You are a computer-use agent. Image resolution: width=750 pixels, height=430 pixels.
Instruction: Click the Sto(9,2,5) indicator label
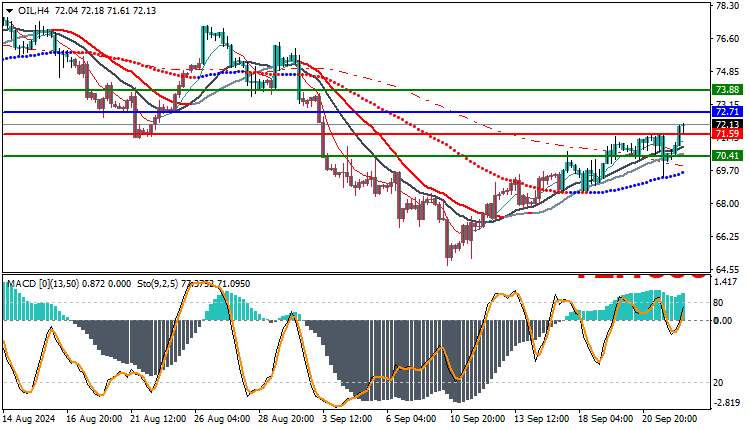(157, 284)
